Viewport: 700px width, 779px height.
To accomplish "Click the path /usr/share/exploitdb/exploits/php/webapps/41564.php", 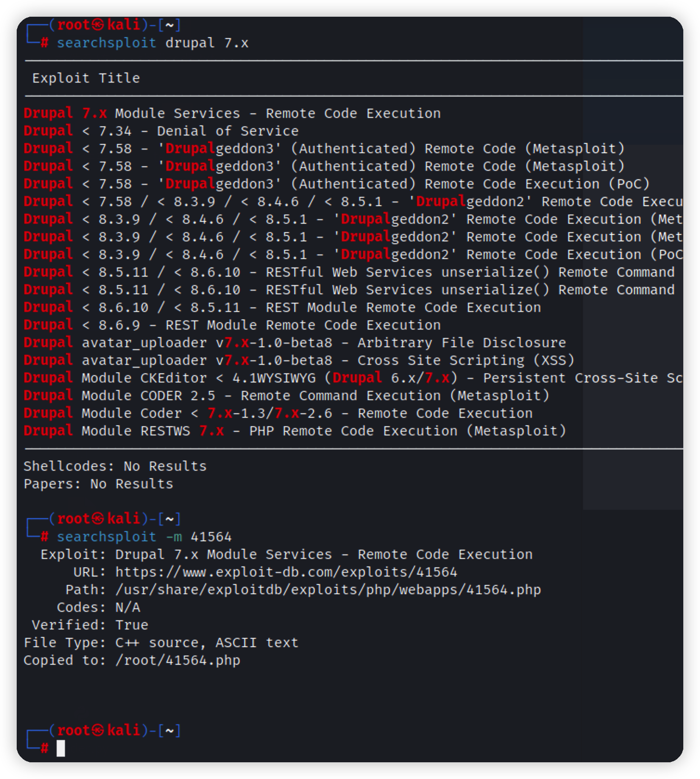I will 328,590.
